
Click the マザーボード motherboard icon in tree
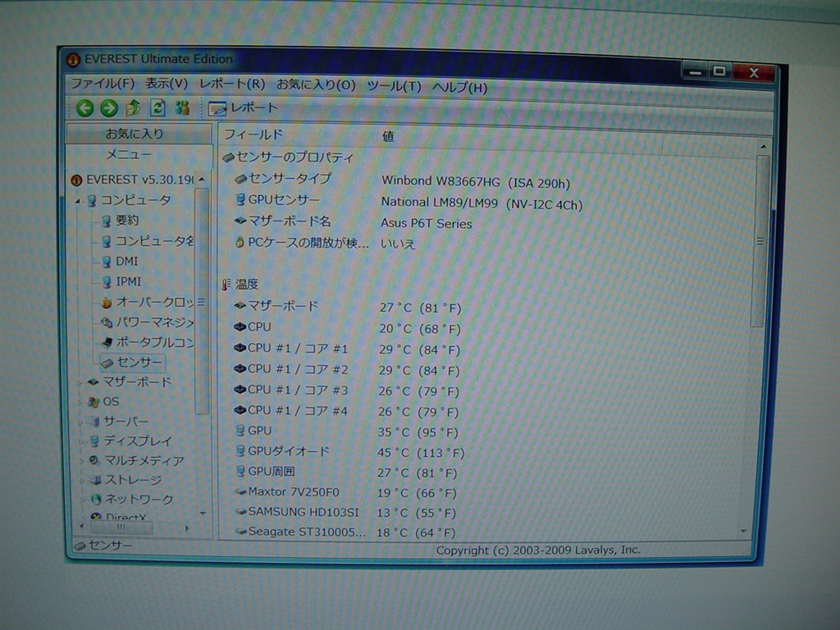coord(94,382)
